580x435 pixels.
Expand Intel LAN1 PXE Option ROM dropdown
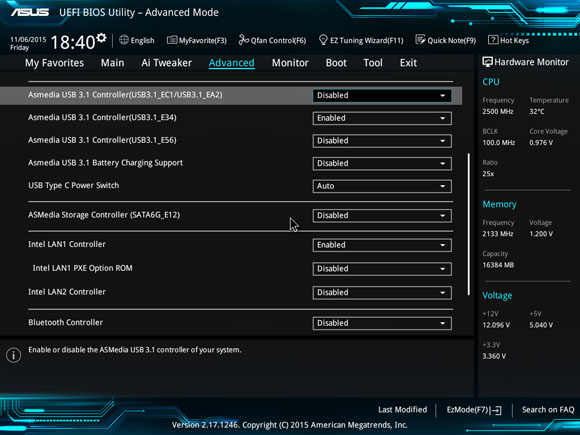point(382,269)
